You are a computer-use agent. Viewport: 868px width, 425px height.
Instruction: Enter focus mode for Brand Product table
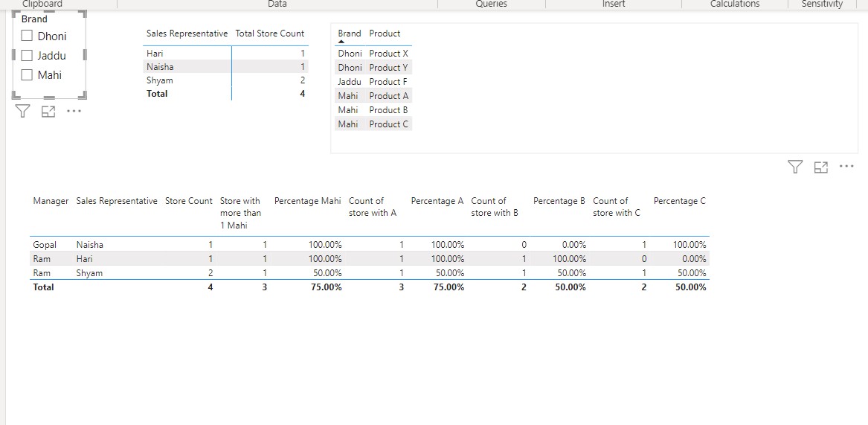[821, 167]
